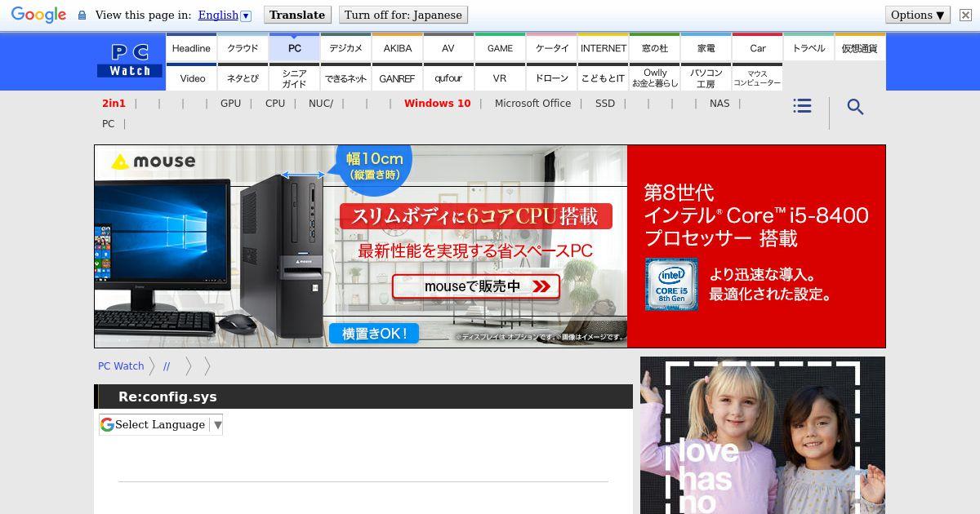Open the ケータイ tab
This screenshot has width=980, height=514.
(552, 48)
